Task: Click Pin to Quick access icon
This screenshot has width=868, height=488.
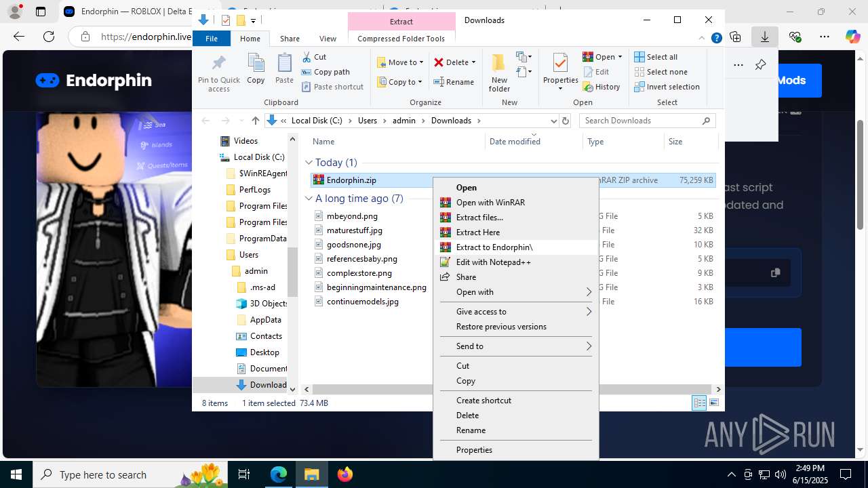Action: coord(218,73)
